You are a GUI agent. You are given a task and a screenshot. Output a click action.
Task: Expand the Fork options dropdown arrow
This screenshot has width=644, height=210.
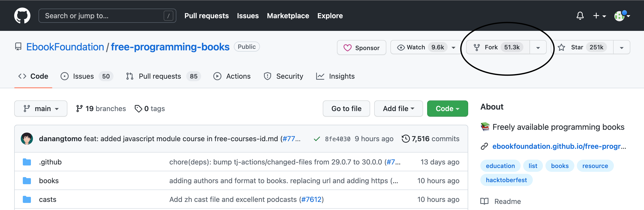[x=538, y=48]
